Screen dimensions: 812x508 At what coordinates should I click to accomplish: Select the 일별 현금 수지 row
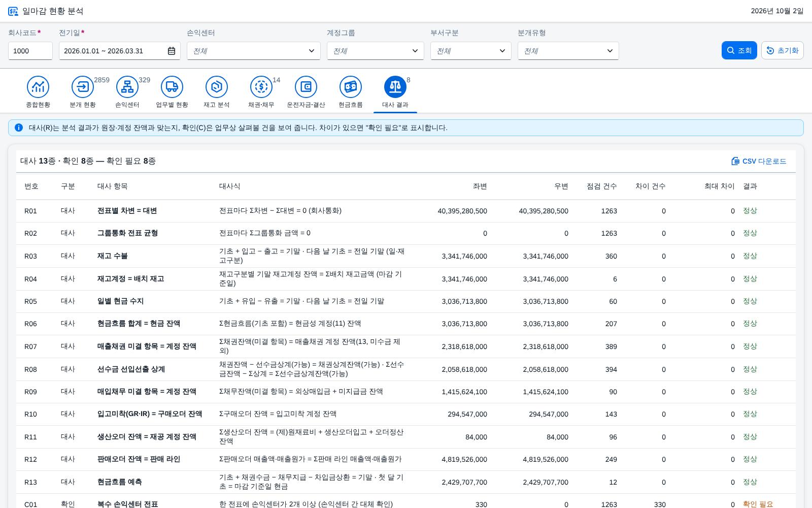406,301
